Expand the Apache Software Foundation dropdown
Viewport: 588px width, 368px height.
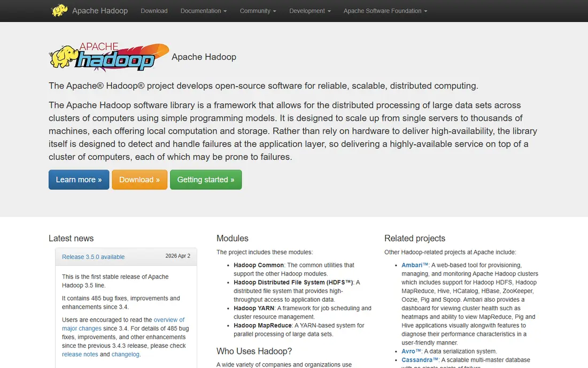(385, 11)
